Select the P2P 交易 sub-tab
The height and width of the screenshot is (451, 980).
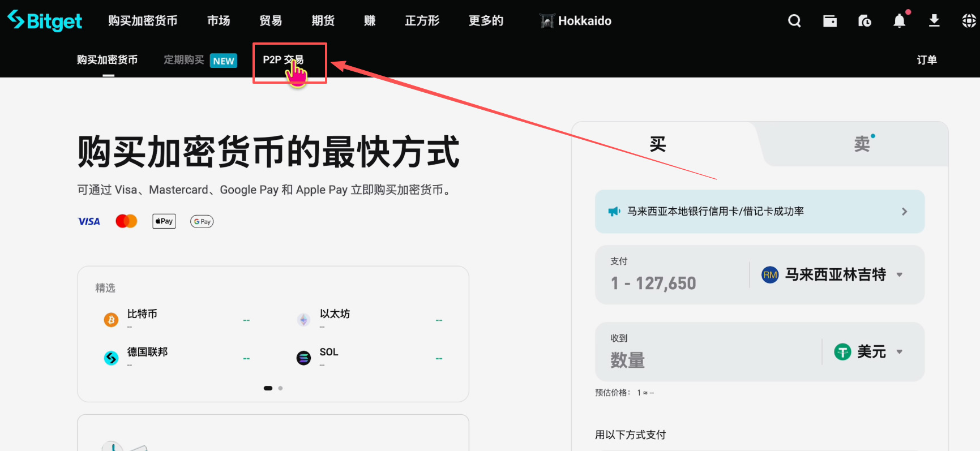[x=283, y=60]
